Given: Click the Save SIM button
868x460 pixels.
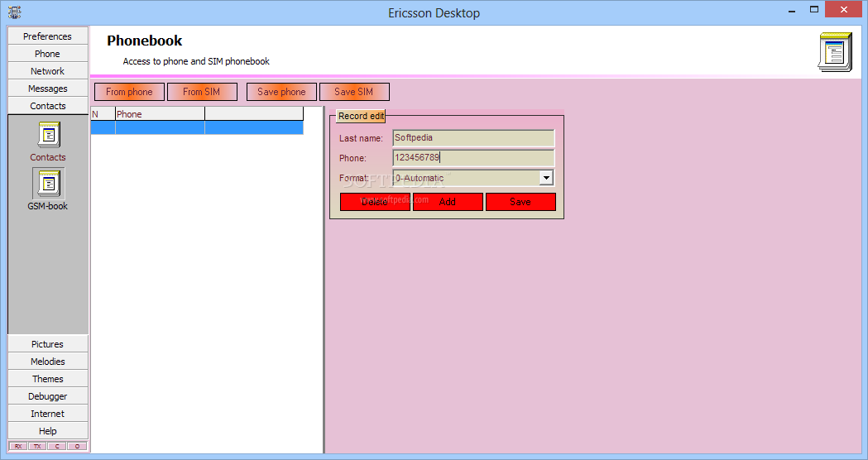Looking at the screenshot, I should (354, 92).
